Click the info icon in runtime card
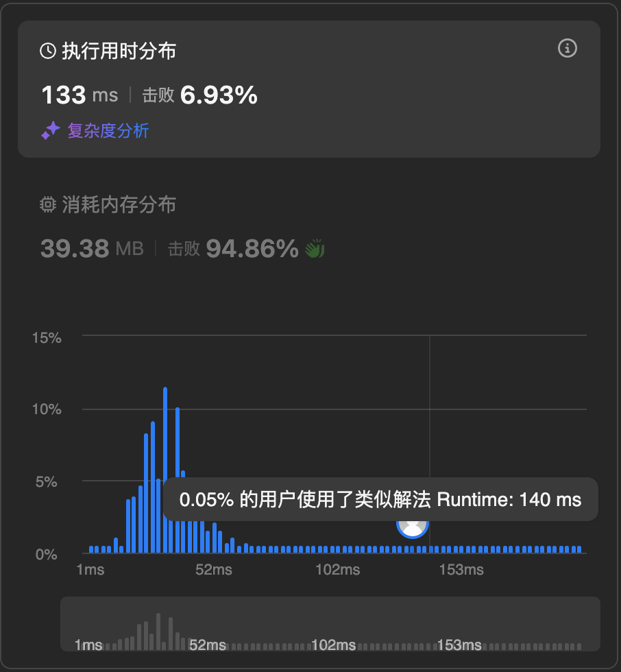This screenshot has height=672, width=621. [x=567, y=48]
